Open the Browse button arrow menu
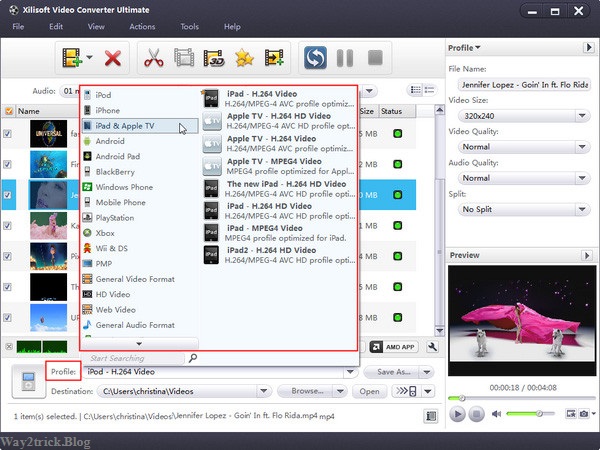600x450 pixels. 340,391
